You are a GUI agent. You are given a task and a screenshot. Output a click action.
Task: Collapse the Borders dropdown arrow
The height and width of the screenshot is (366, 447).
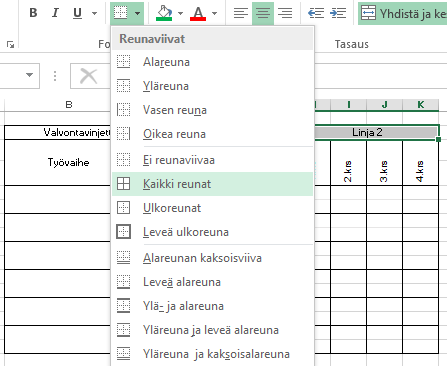click(x=137, y=13)
